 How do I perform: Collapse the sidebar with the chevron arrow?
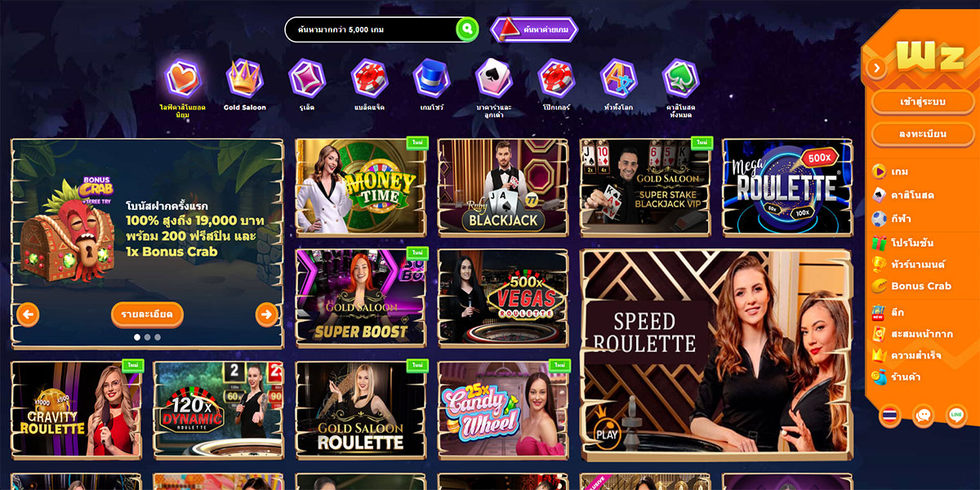tap(878, 68)
